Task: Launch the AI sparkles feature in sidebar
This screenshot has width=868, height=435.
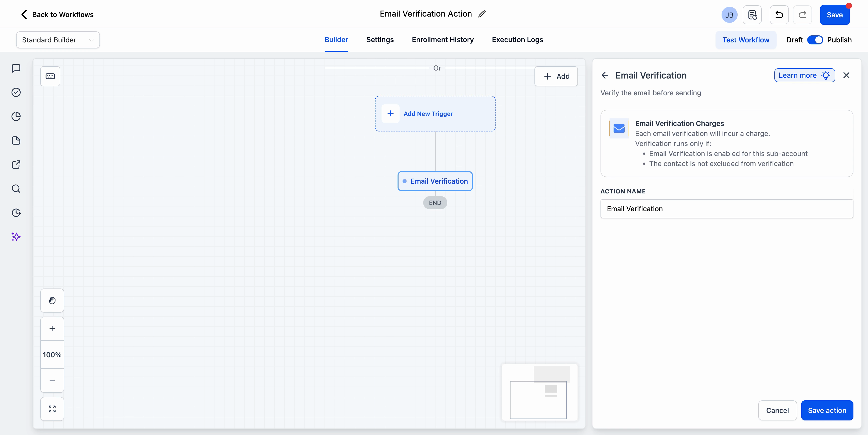Action: click(x=16, y=237)
